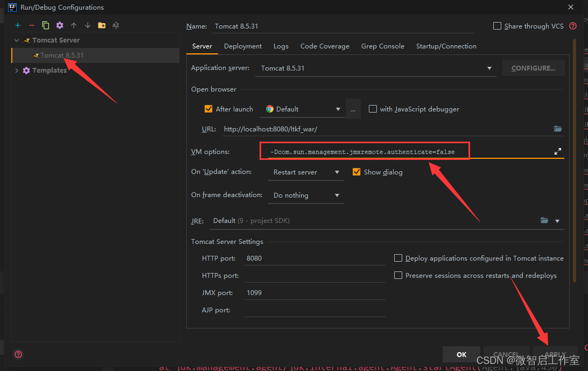Click the HTTPs port field
Viewport: 588px width, 371px height.
[314, 275]
